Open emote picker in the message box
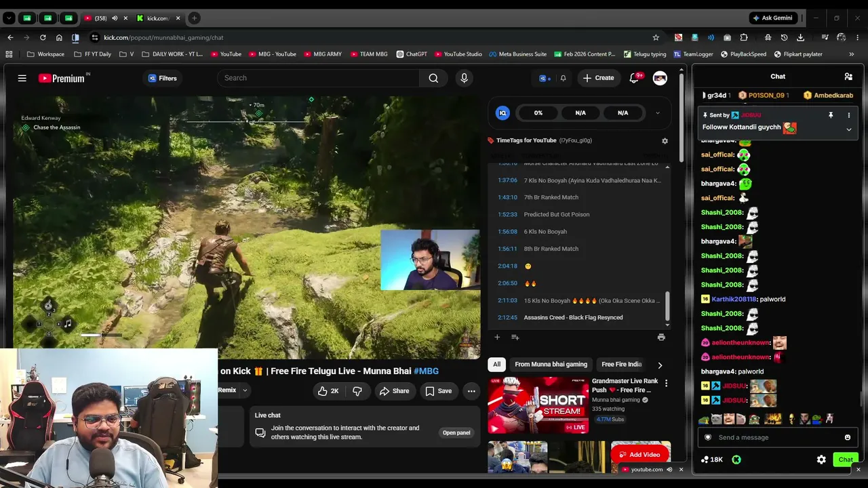Viewport: 868px width, 488px height. (x=848, y=437)
